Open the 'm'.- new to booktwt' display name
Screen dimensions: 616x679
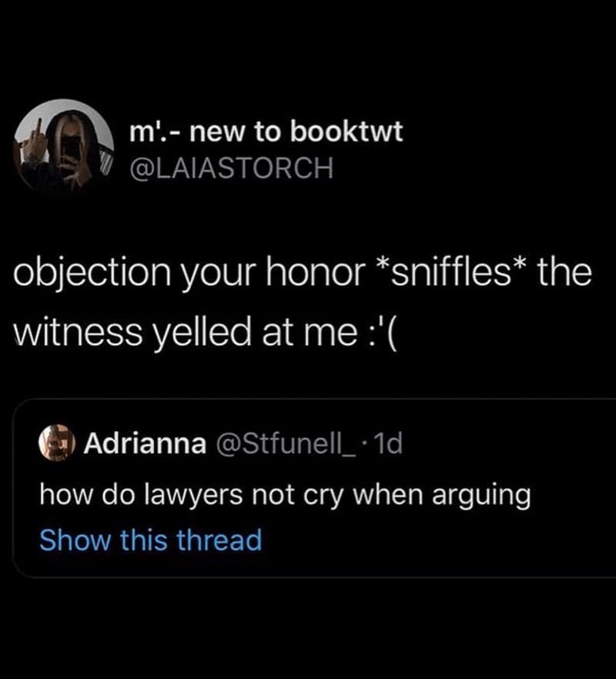266,131
